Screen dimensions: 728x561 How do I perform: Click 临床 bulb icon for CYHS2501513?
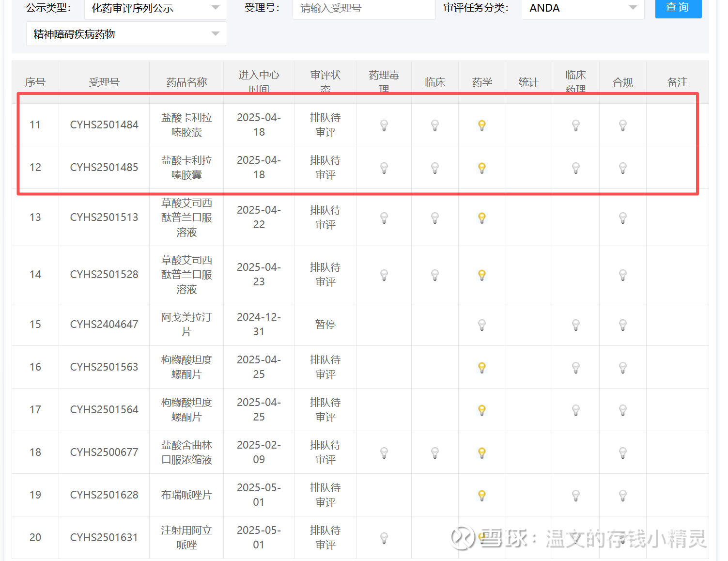tap(434, 218)
